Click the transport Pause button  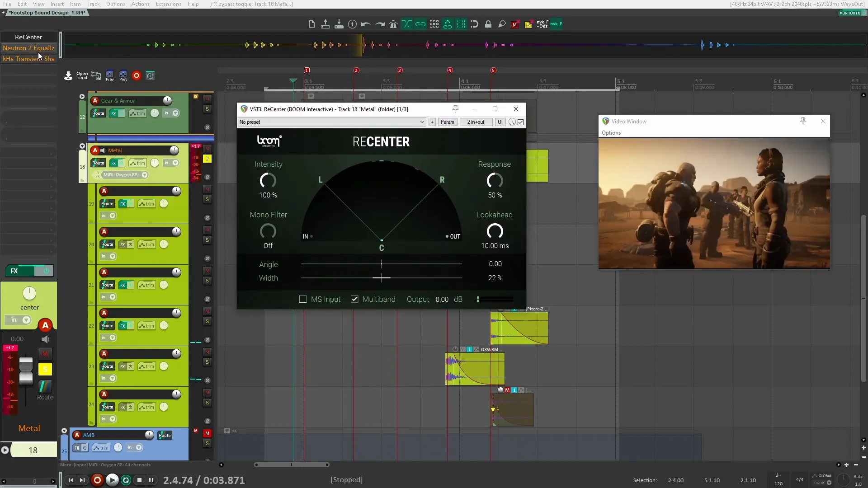pyautogui.click(x=151, y=480)
